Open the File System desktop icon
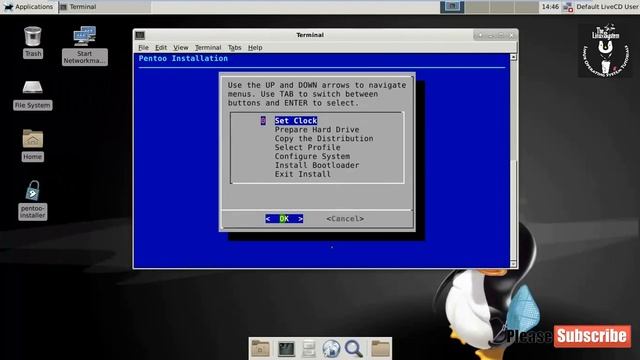This screenshot has height=360, width=640. pos(33,95)
